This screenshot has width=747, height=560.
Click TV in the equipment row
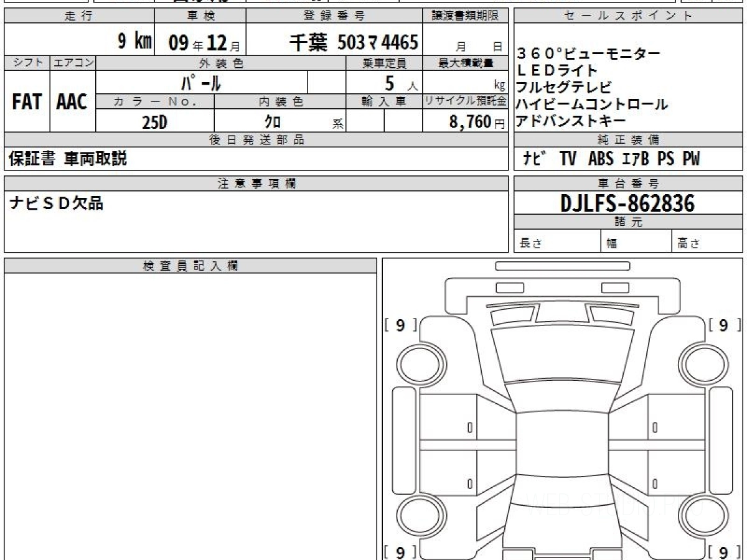568,159
